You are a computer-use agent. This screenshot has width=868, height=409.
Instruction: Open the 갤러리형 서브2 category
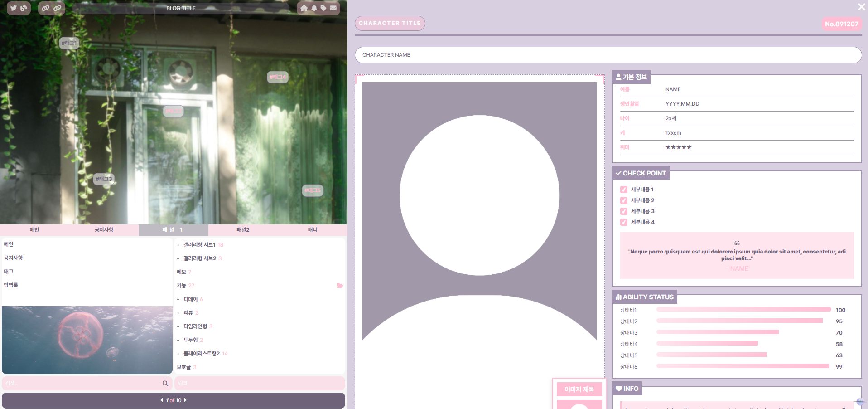pos(200,258)
